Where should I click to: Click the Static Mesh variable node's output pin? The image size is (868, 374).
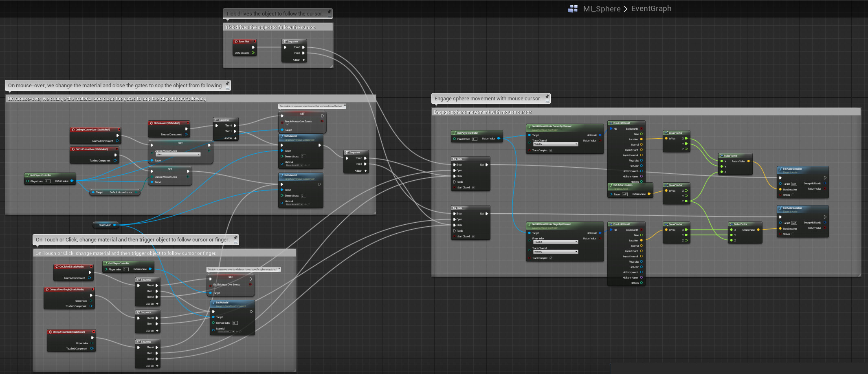pos(114,225)
